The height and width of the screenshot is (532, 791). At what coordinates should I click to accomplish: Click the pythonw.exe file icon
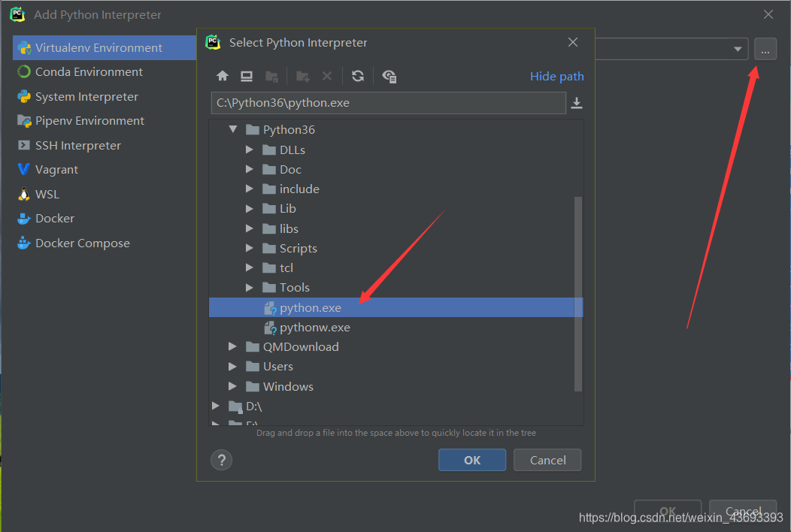click(271, 328)
